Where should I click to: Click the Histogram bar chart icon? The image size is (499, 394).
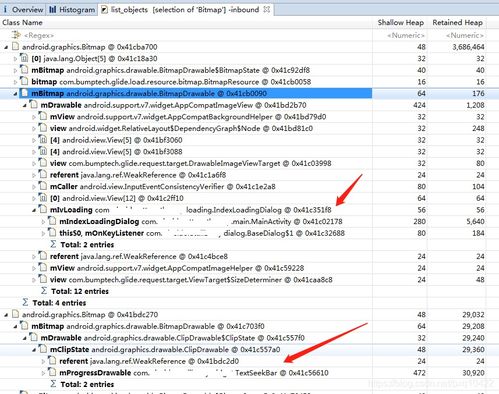pyautogui.click(x=53, y=10)
